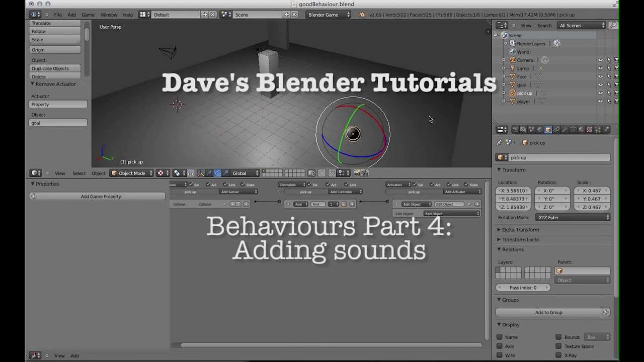644x362 pixels.
Task: Enable the Axis display checkbox
Action: (x=500, y=346)
